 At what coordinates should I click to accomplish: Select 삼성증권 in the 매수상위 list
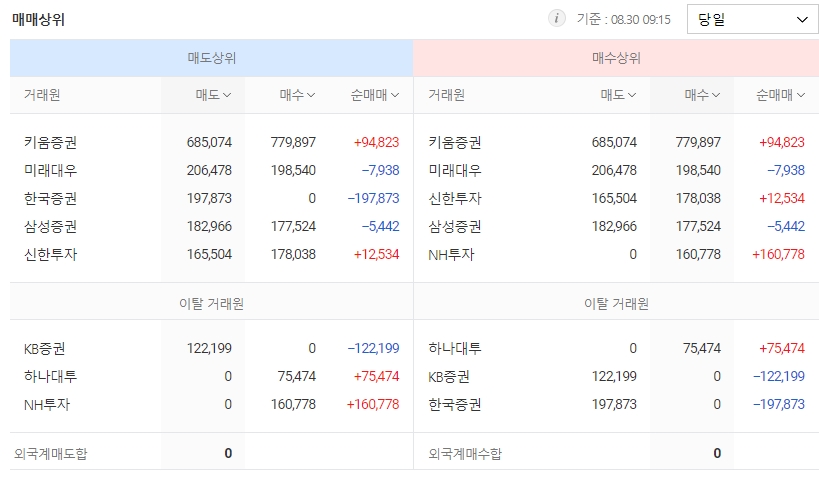(x=455, y=227)
